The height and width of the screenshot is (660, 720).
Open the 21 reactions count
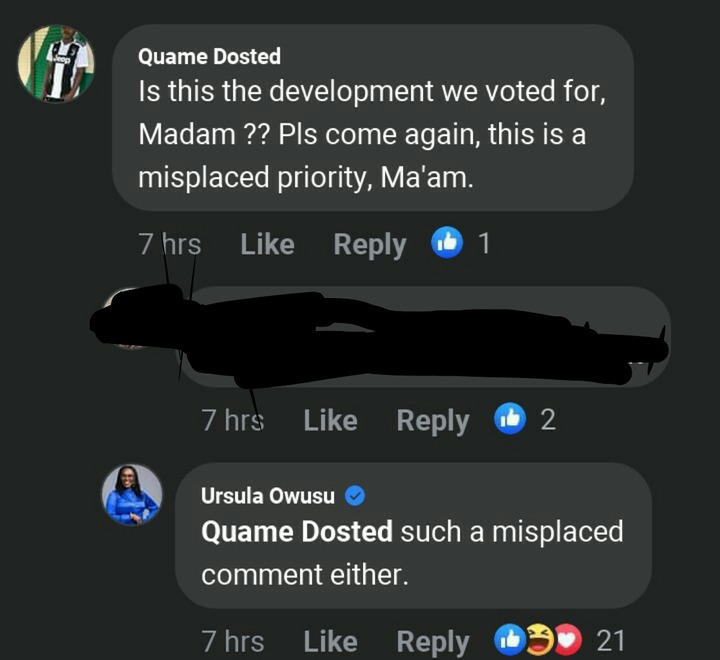click(610, 641)
